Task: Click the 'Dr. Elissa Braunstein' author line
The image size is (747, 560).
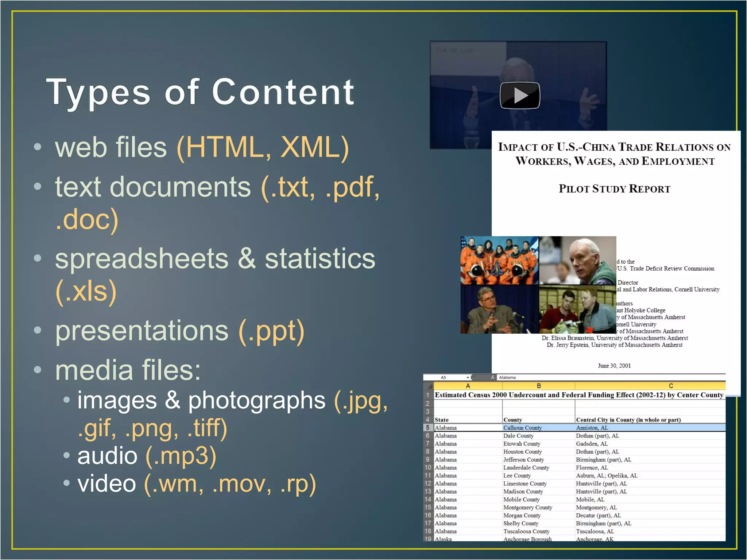Action: coord(615,338)
